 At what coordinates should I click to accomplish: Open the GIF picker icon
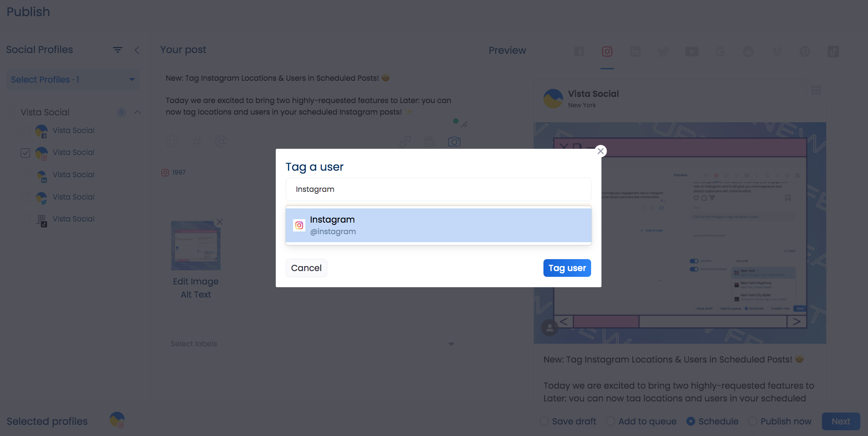tap(429, 141)
